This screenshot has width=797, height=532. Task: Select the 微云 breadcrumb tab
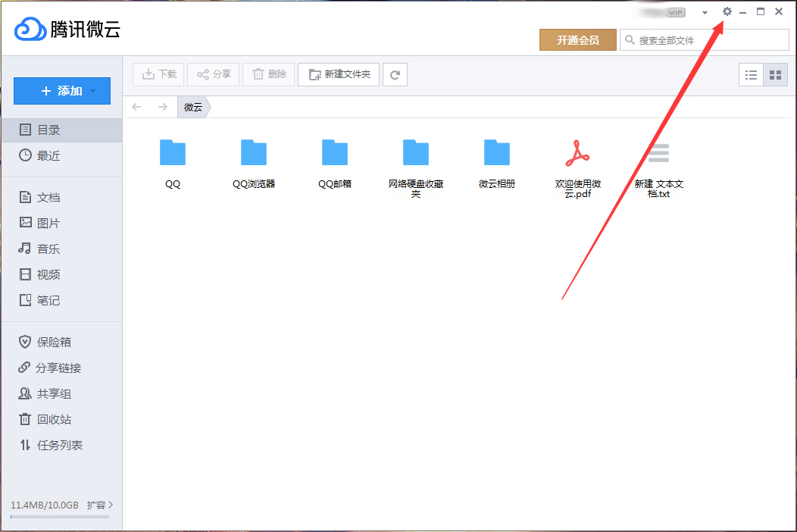click(x=192, y=107)
